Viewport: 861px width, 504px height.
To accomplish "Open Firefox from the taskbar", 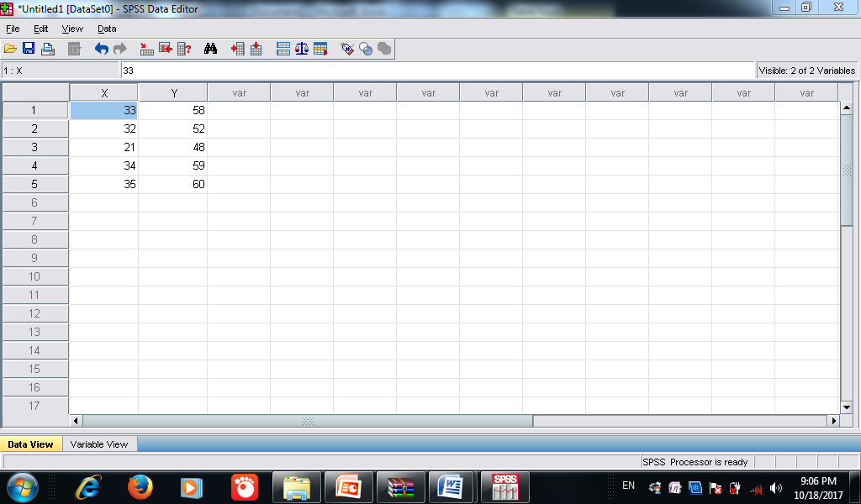I will tap(140, 487).
